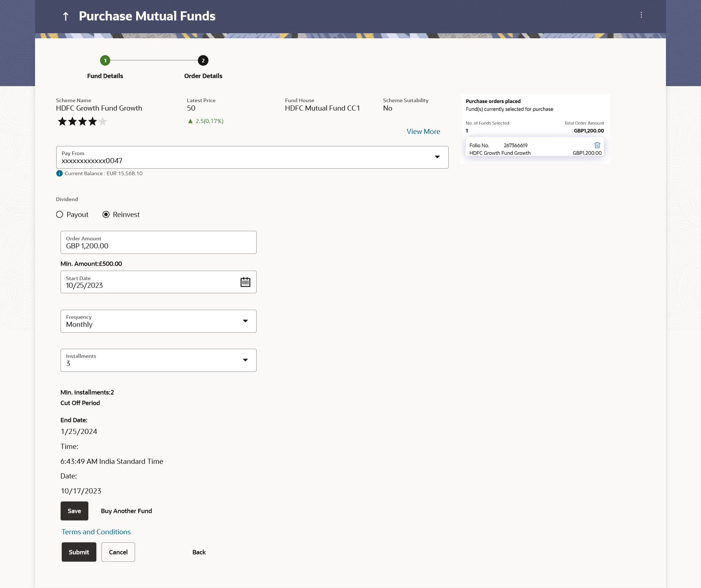Open Terms and Conditions link

click(96, 532)
